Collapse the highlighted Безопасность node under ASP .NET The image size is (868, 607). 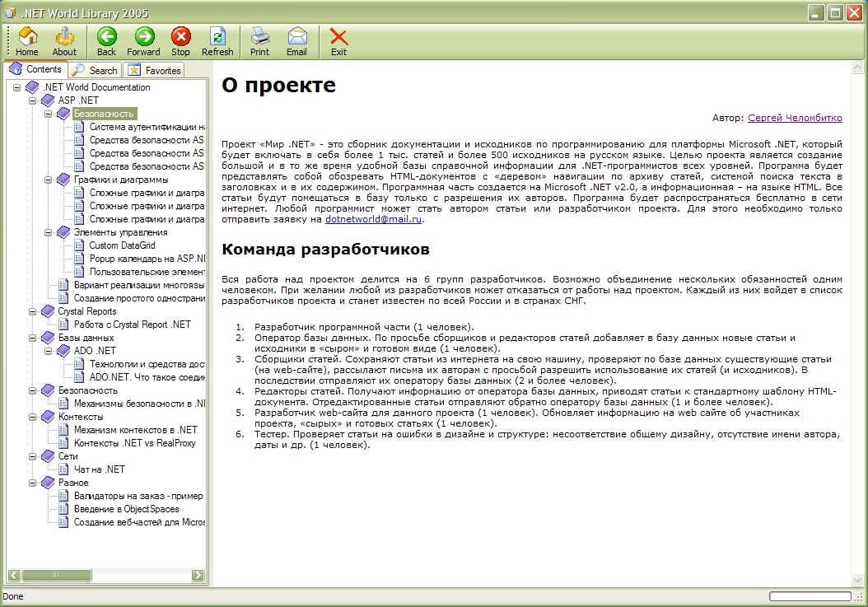(x=48, y=114)
